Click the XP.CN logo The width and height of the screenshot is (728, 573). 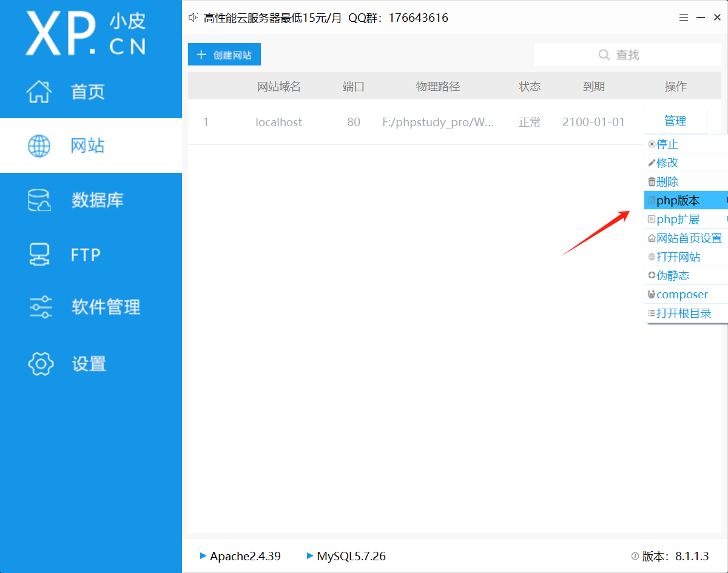click(x=86, y=33)
